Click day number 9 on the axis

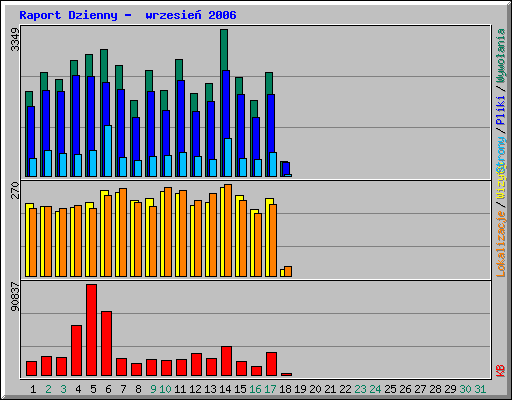(x=153, y=389)
